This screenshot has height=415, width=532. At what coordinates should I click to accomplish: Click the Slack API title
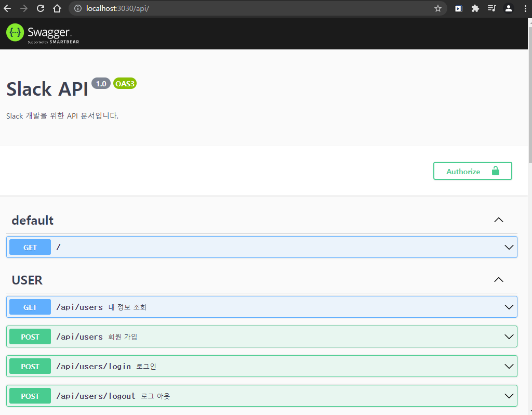click(x=47, y=89)
